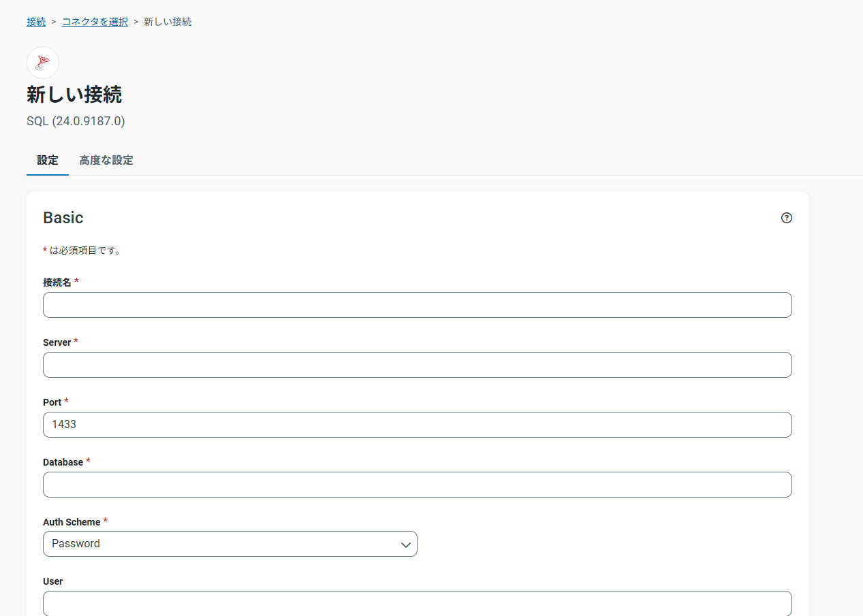Click the Basic section heading

tap(63, 218)
